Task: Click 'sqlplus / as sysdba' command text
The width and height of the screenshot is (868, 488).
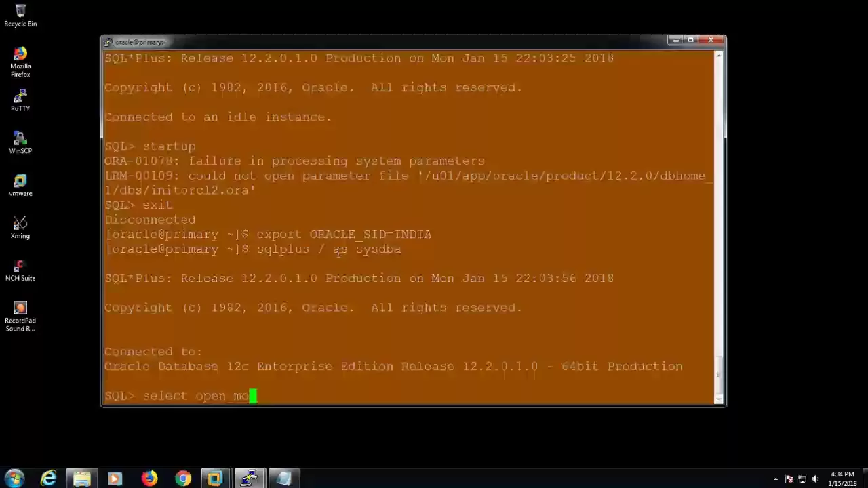Action: point(329,249)
